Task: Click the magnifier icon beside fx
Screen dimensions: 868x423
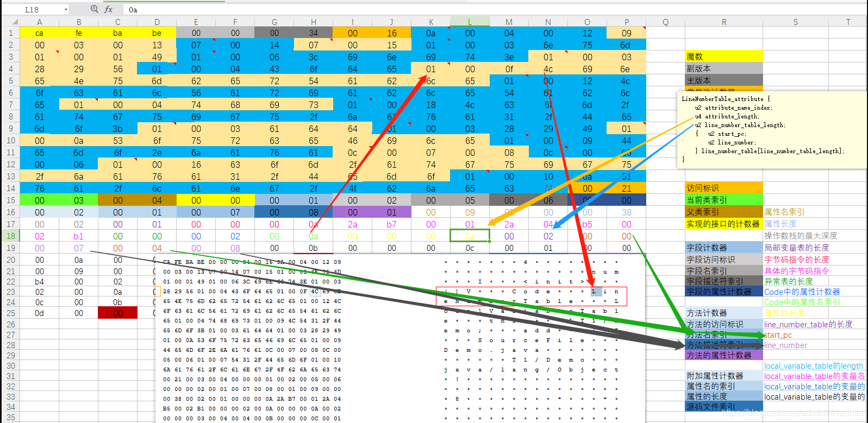Action: coord(95,9)
